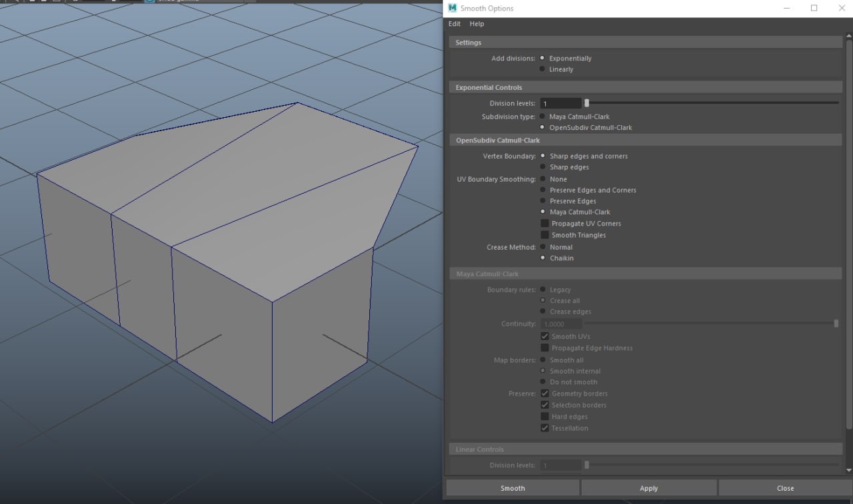
Task: Select Exponentially for Add divisions
Action: pyautogui.click(x=542, y=59)
